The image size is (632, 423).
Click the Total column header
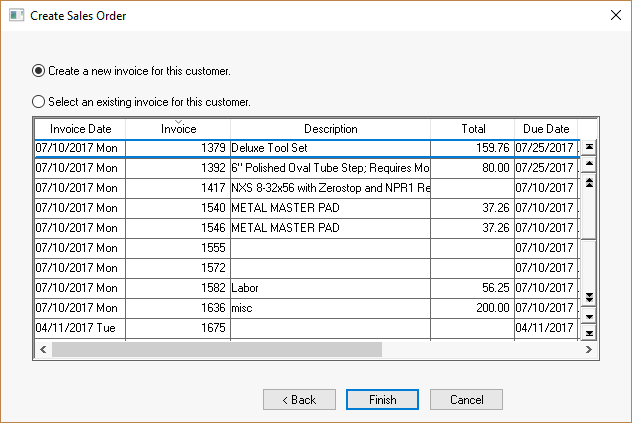coord(473,129)
